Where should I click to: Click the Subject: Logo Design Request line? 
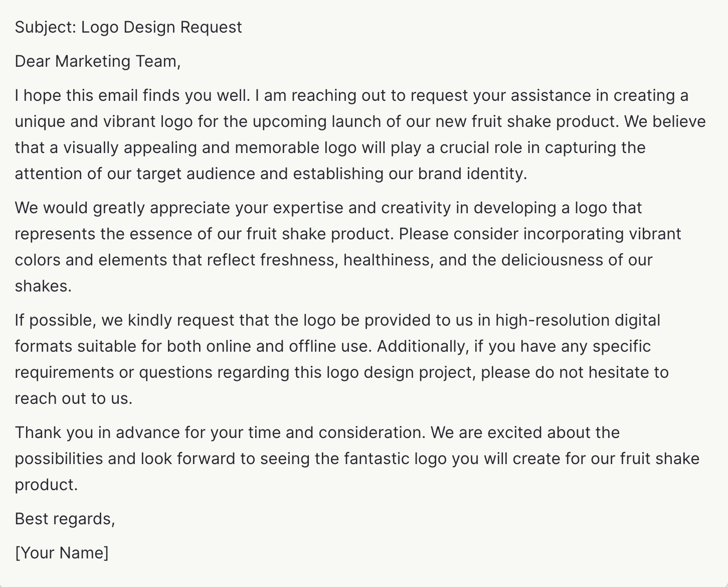(x=128, y=27)
